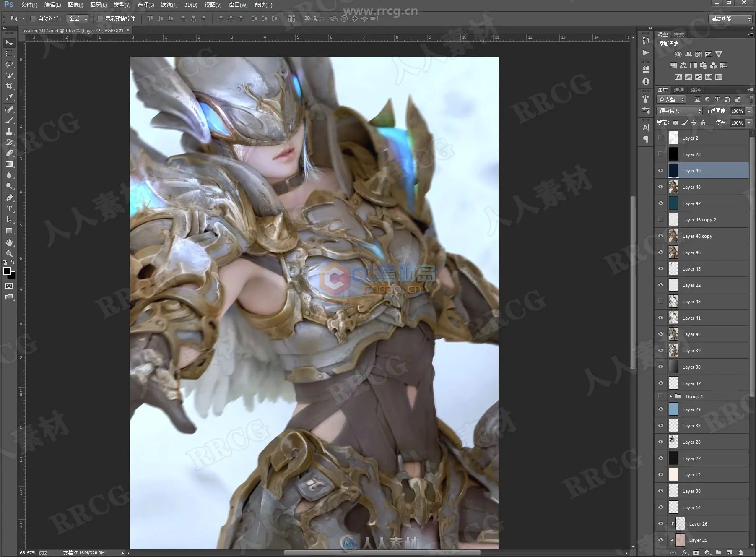
Task: Select Layer 47 row
Action: [702, 203]
